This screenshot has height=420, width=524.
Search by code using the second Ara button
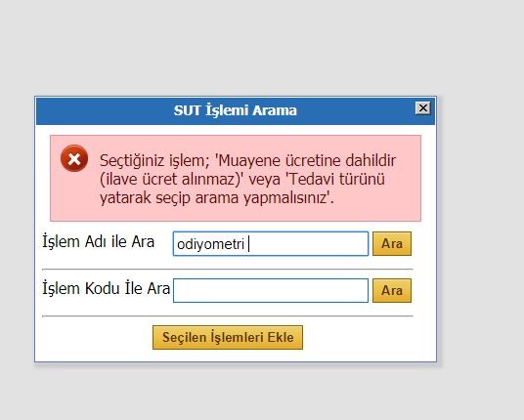(392, 290)
